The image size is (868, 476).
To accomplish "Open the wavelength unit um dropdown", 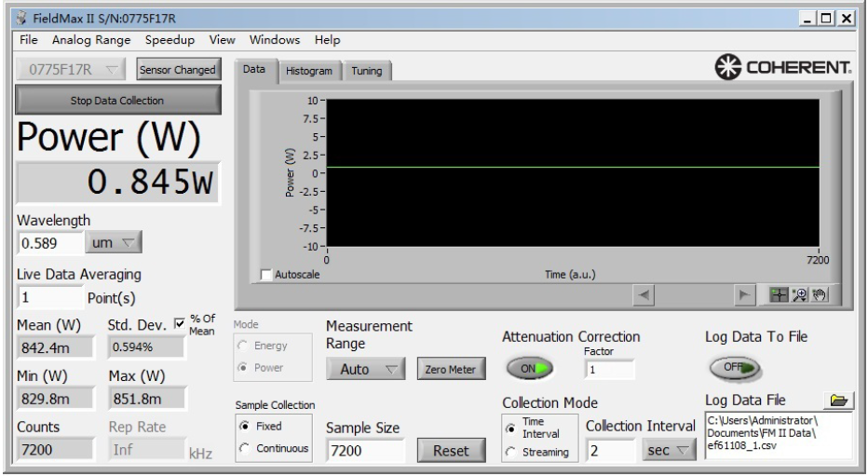I will 110,241.
